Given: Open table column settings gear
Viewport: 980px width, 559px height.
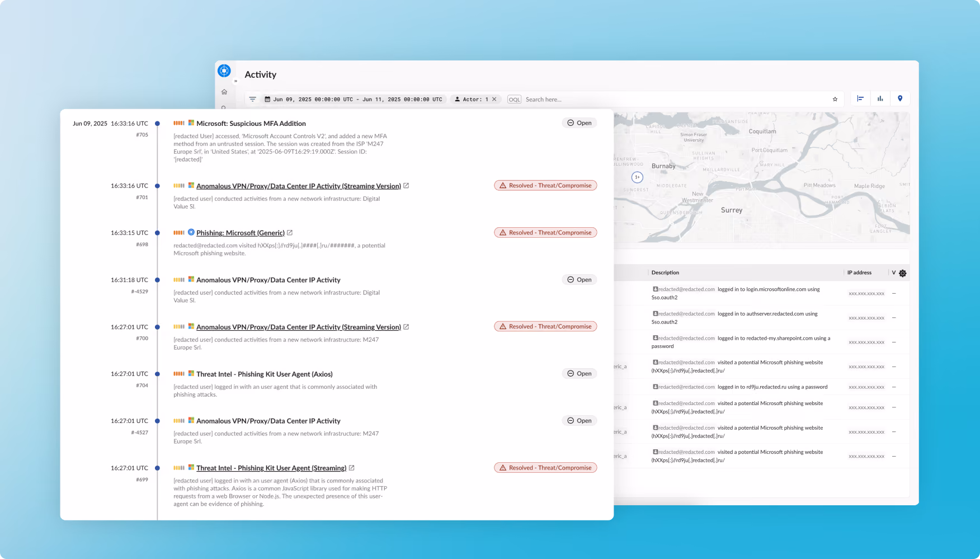Looking at the screenshot, I should (903, 273).
